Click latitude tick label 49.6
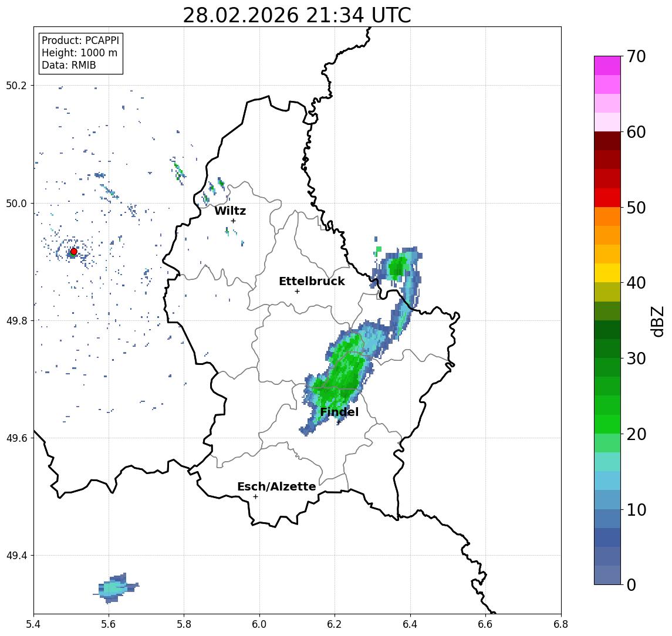Screen dimensions: 672x636 coord(16,438)
